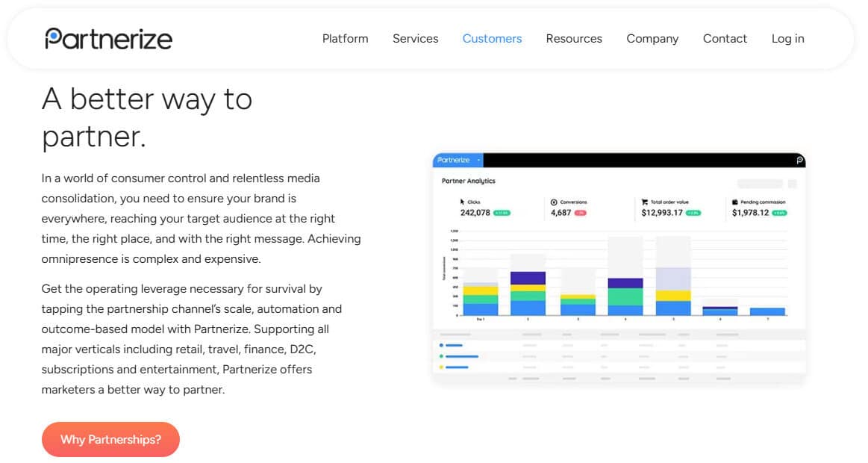Image resolution: width=868 pixels, height=463 pixels.
Task: Click the blue legend dot in table
Action: [x=442, y=345]
